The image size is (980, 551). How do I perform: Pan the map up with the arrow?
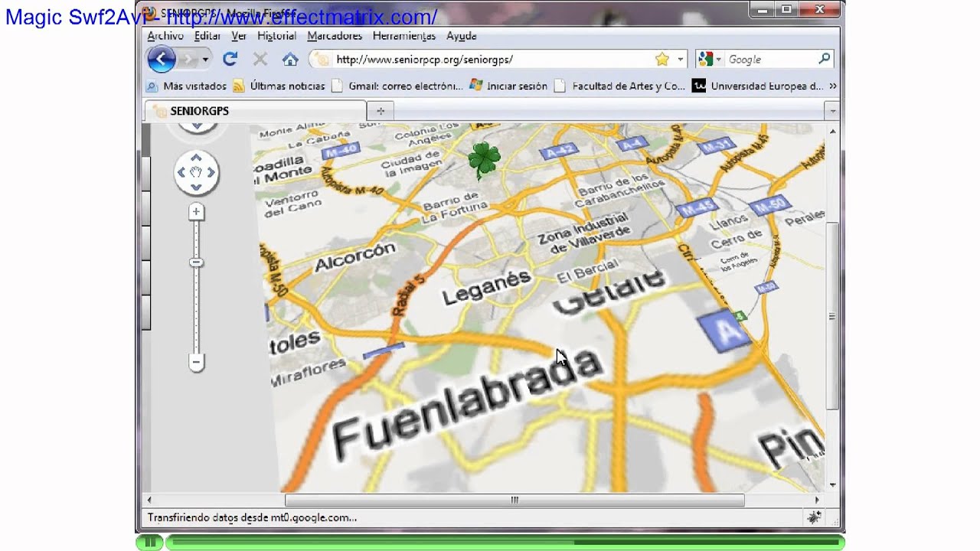[x=196, y=158]
